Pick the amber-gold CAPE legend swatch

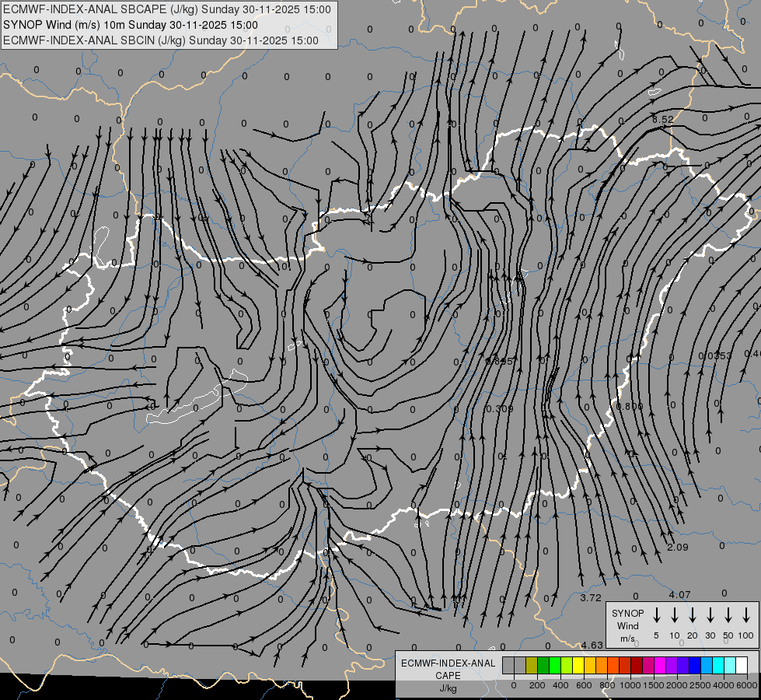tap(590, 665)
